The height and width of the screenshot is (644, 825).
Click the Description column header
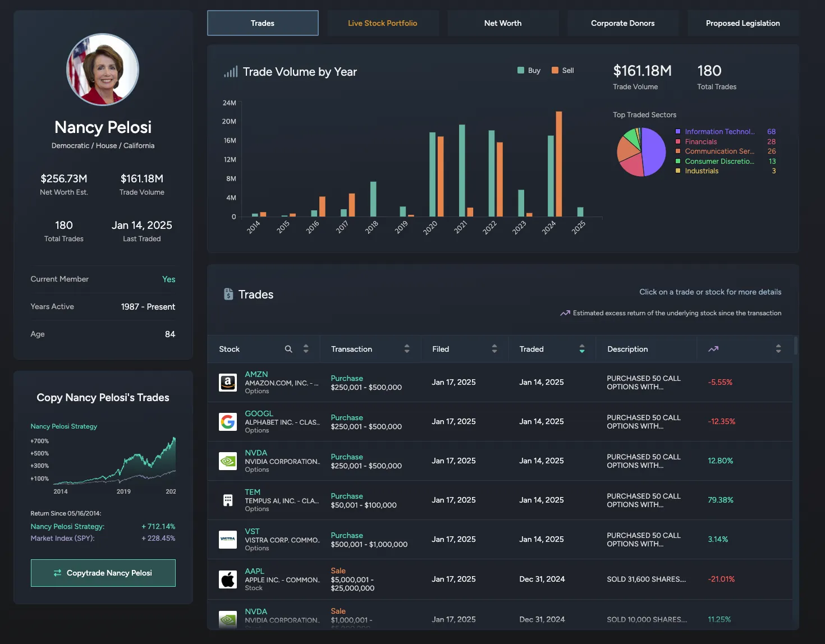[627, 349]
